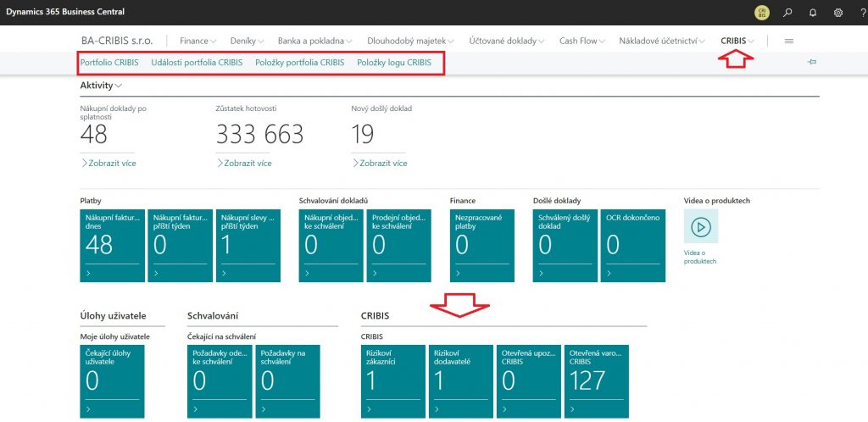Click the large 48 overdue purchase documents value
The width and height of the screenshot is (868, 422).
click(93, 135)
